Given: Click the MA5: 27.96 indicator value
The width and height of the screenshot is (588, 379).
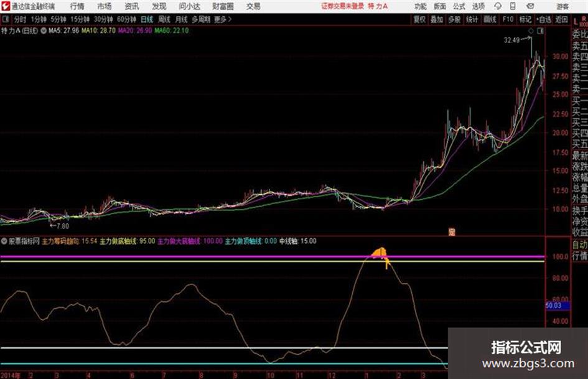Looking at the screenshot, I should coord(63,30).
